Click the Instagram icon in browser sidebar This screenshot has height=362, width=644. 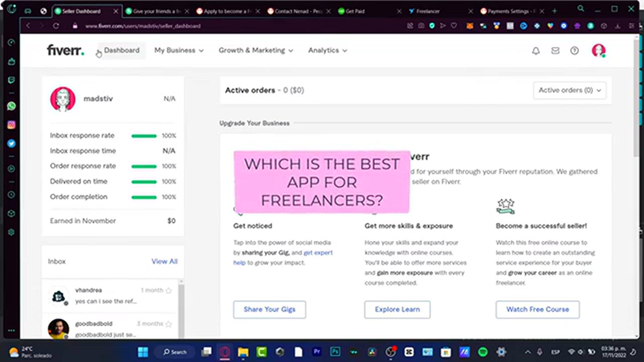point(11,125)
